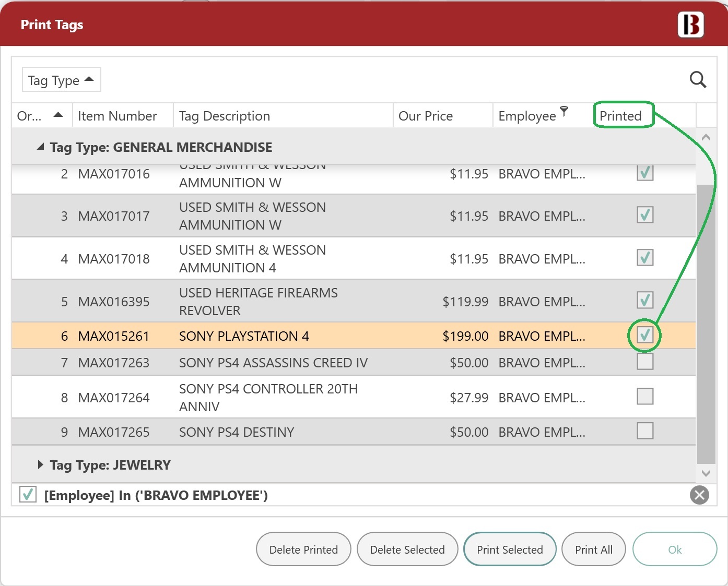728x586 pixels.
Task: Click SONY PS4 ASSASSINS CREED IV description
Action: click(273, 363)
